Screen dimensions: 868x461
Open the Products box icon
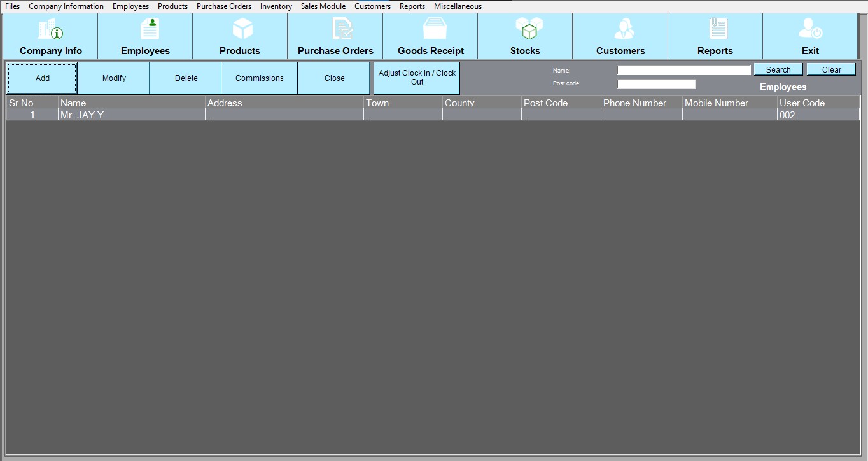tap(242, 29)
